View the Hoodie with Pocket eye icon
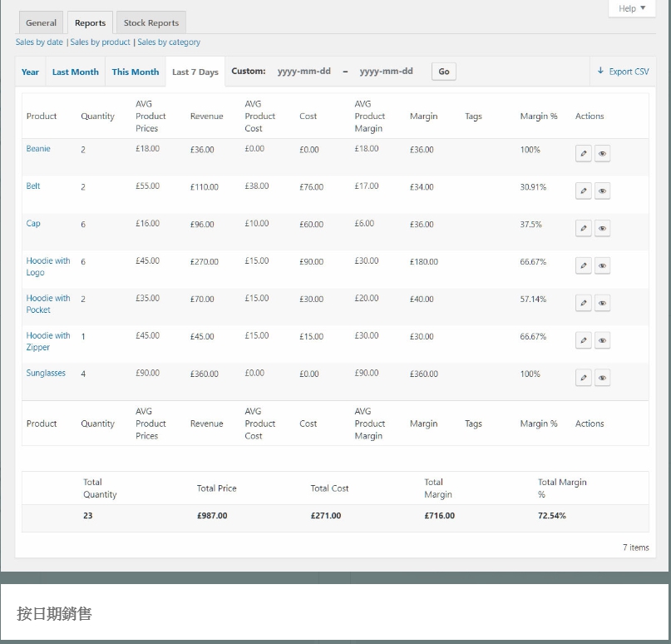Image resolution: width=671 pixels, height=644 pixels. pos(603,304)
